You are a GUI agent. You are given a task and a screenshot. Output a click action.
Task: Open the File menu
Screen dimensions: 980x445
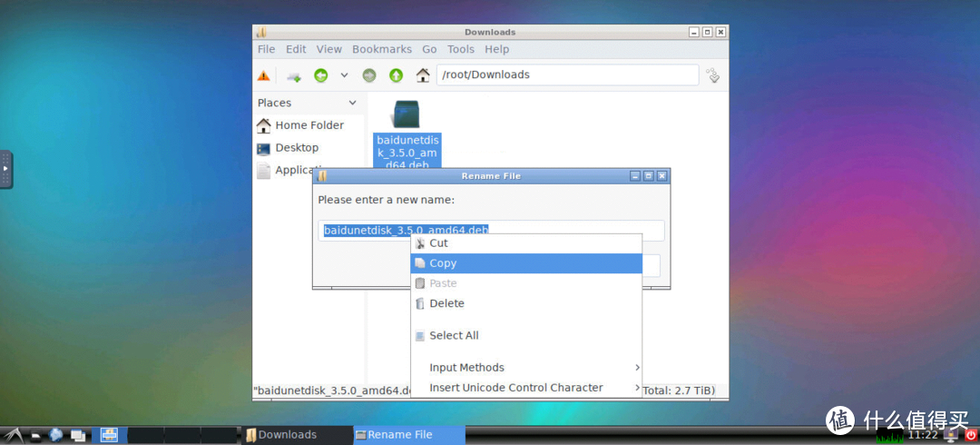266,49
